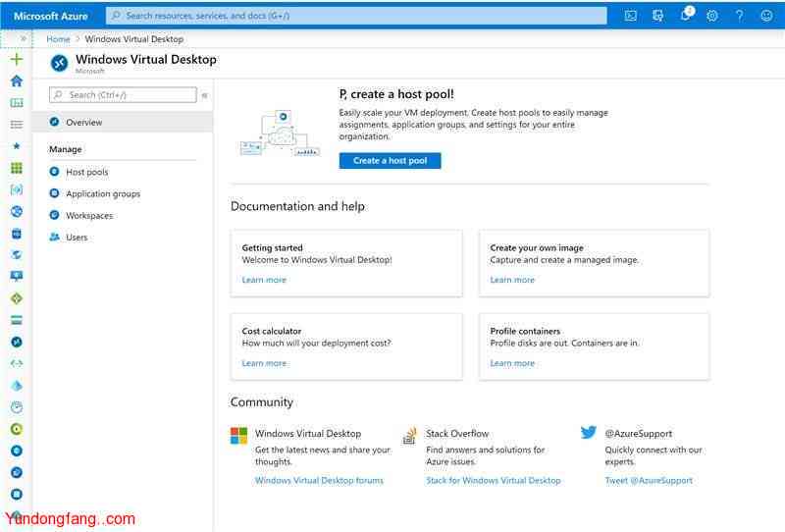Click the Favorites star in the sidebar

tap(17, 146)
